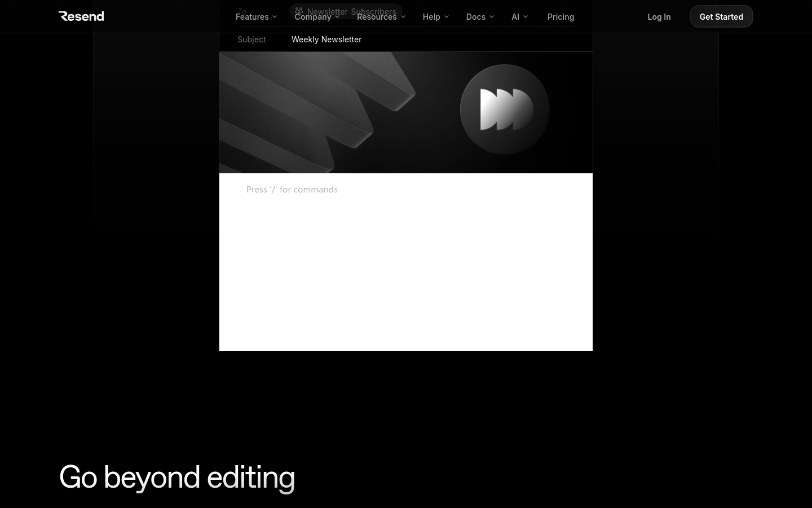Click the Log In link
The width and height of the screenshot is (812, 508).
[659, 17]
